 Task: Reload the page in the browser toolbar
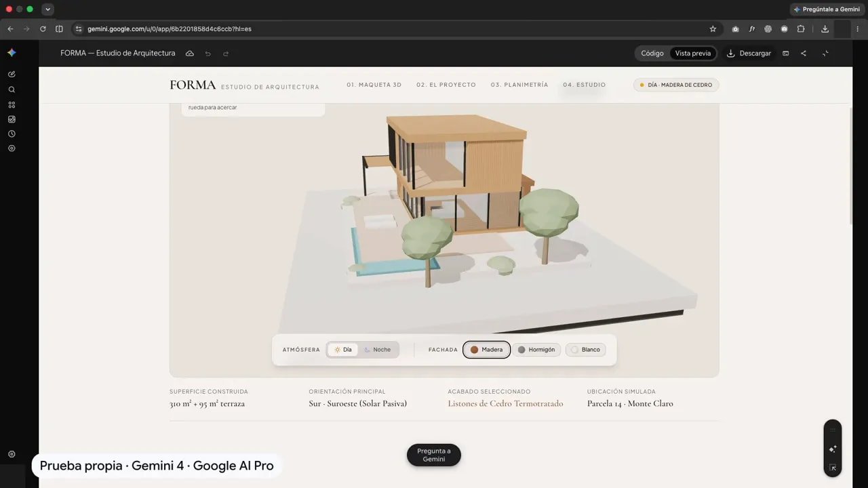point(43,29)
